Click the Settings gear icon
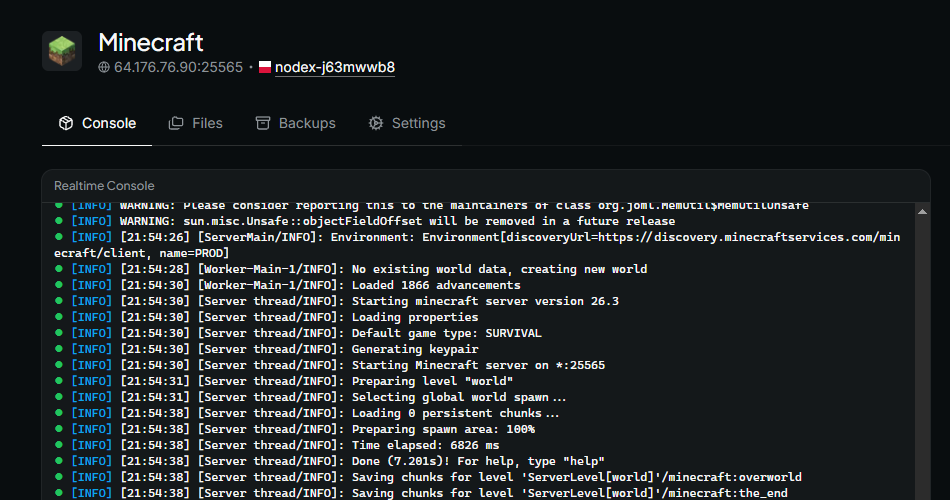950x500 pixels. coord(376,123)
